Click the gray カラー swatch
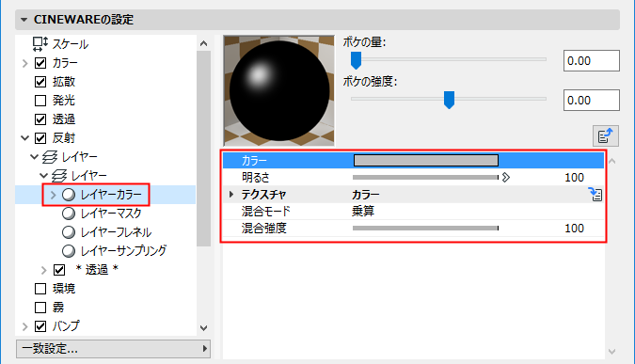The image size is (635, 364). [x=426, y=160]
